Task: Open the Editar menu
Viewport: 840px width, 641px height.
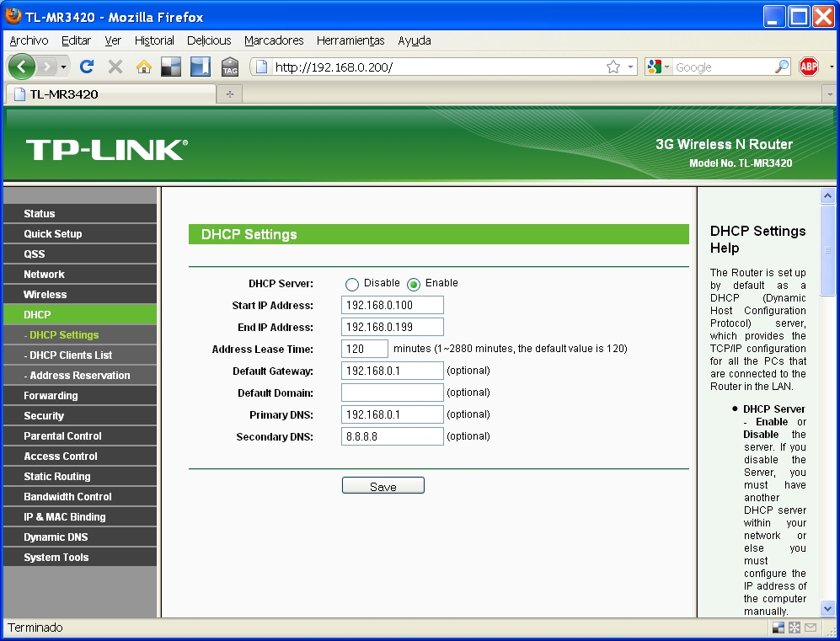Action: [76, 40]
